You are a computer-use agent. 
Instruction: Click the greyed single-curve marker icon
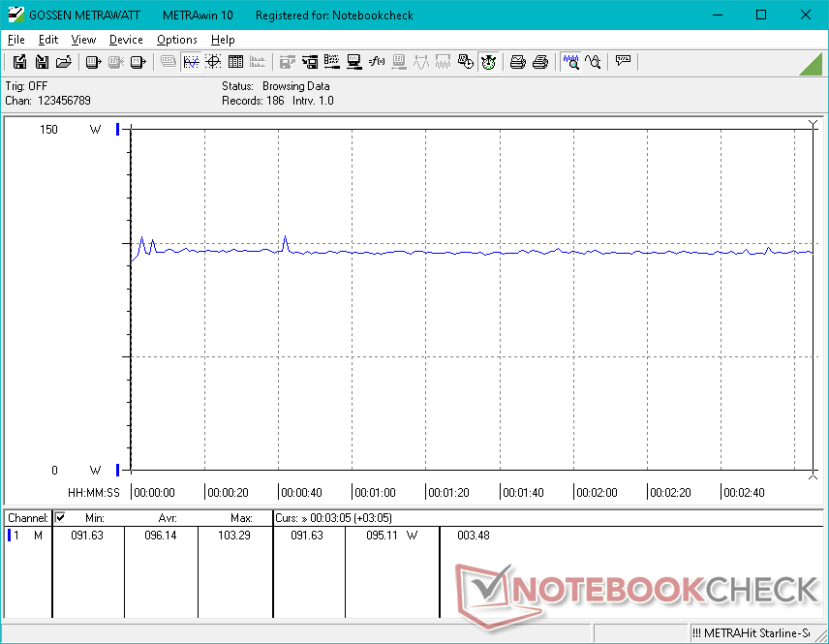(421, 62)
